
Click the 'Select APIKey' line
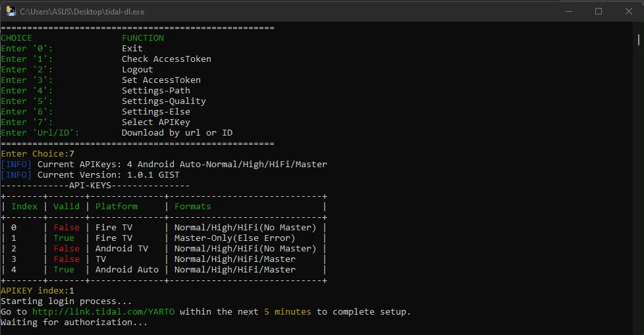point(156,122)
